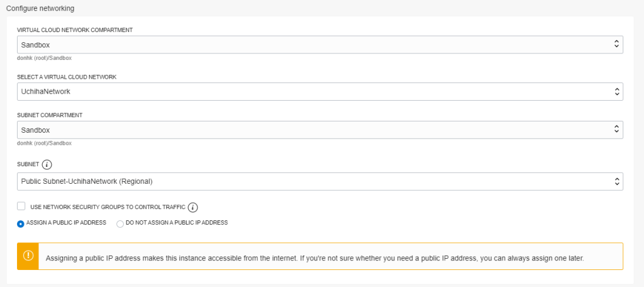Click the up-down arrows in VCN compartment selector

(616, 45)
